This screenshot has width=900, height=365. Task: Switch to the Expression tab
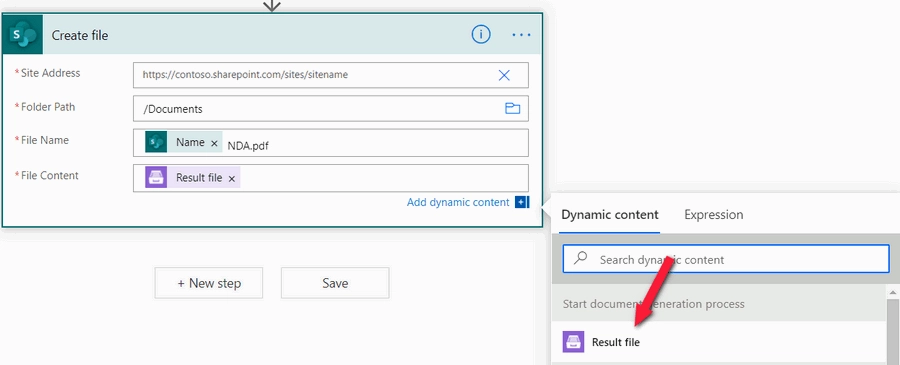coord(713,215)
